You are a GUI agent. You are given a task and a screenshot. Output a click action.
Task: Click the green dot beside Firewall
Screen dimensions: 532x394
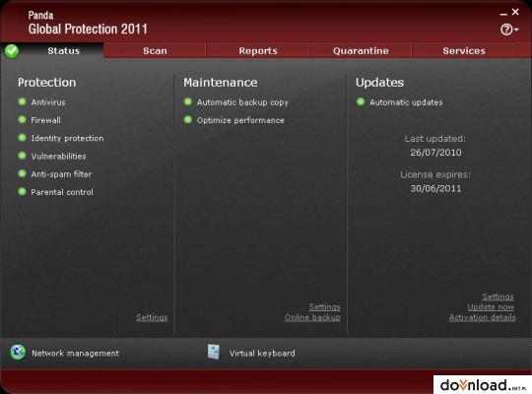(22, 119)
